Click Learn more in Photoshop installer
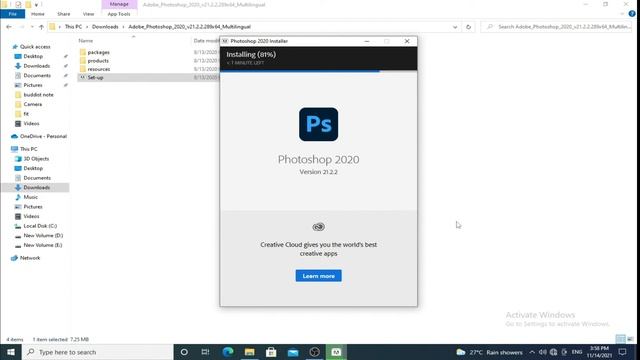The width and height of the screenshot is (640, 360). coord(318,276)
